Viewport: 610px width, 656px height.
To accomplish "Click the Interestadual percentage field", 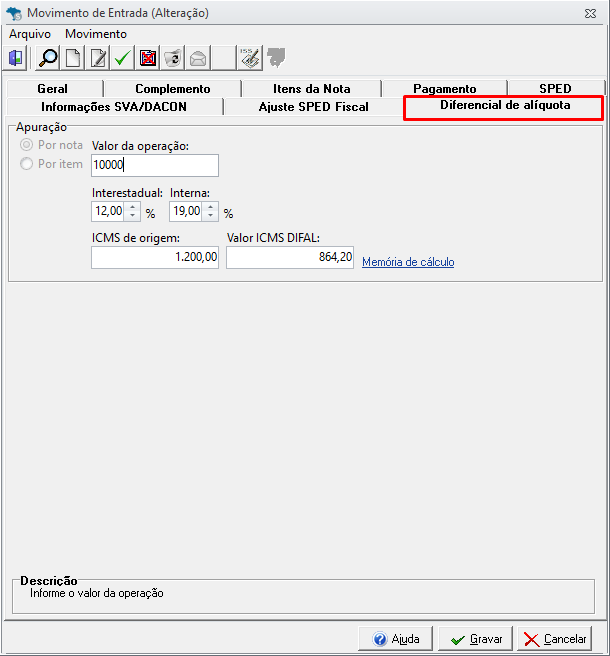I will point(108,211).
